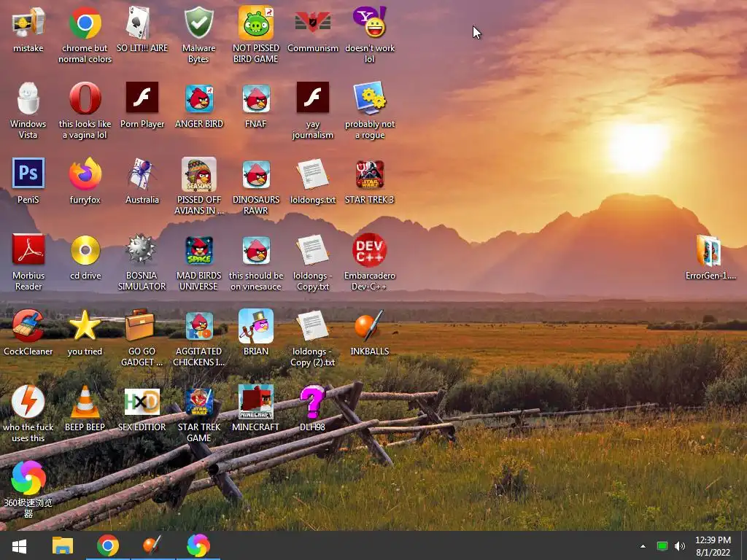This screenshot has height=560, width=747.
Task: Select the DLH98 question mark icon
Action: coord(312,402)
